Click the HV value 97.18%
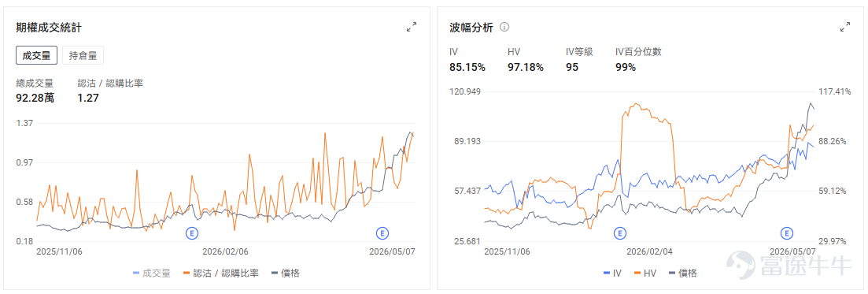This screenshot has height=294, width=868. (526, 67)
